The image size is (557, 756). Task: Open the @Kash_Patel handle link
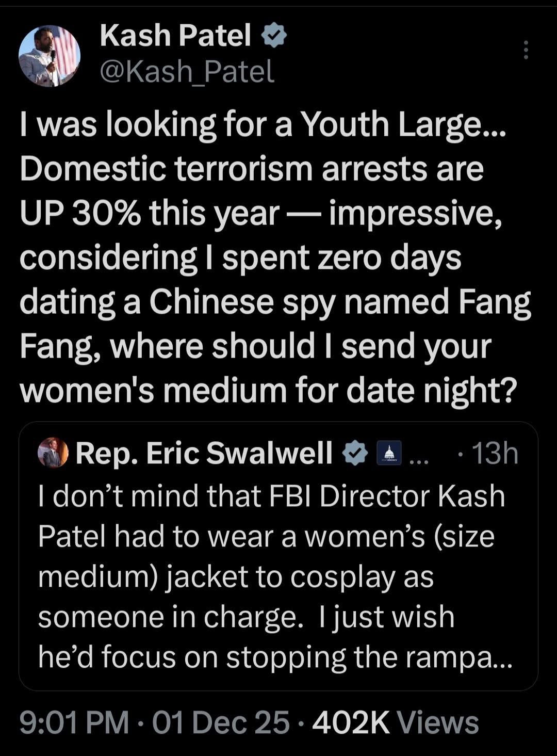tap(187, 71)
